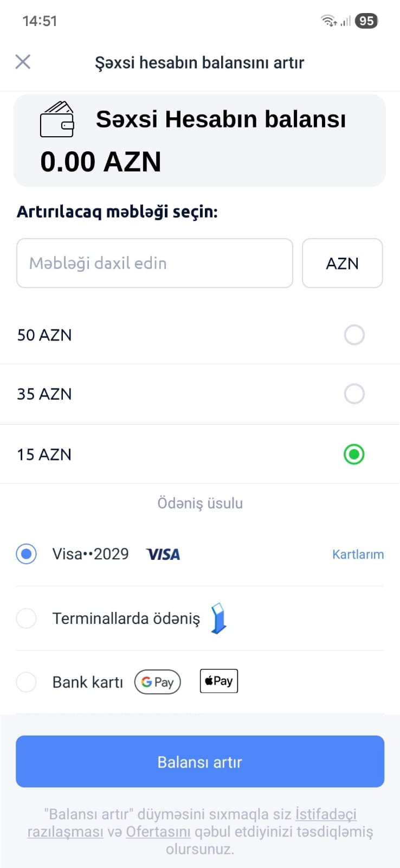The width and height of the screenshot is (400, 868).
Task: Open the Kartlarım link
Action: click(358, 554)
